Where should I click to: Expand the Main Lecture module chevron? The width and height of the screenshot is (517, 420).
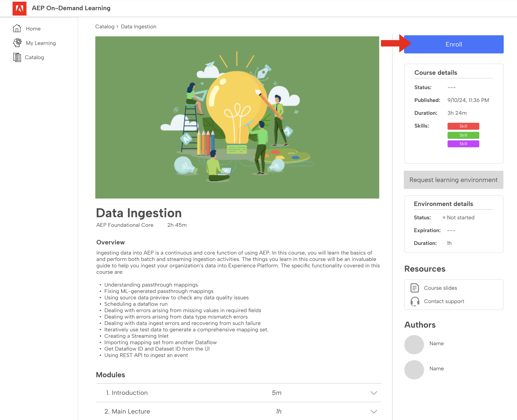pyautogui.click(x=374, y=412)
